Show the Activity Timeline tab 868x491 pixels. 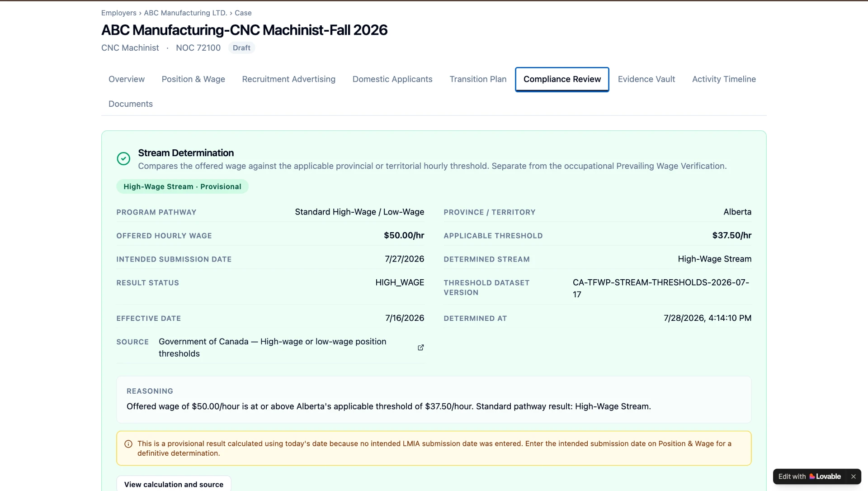(x=724, y=79)
